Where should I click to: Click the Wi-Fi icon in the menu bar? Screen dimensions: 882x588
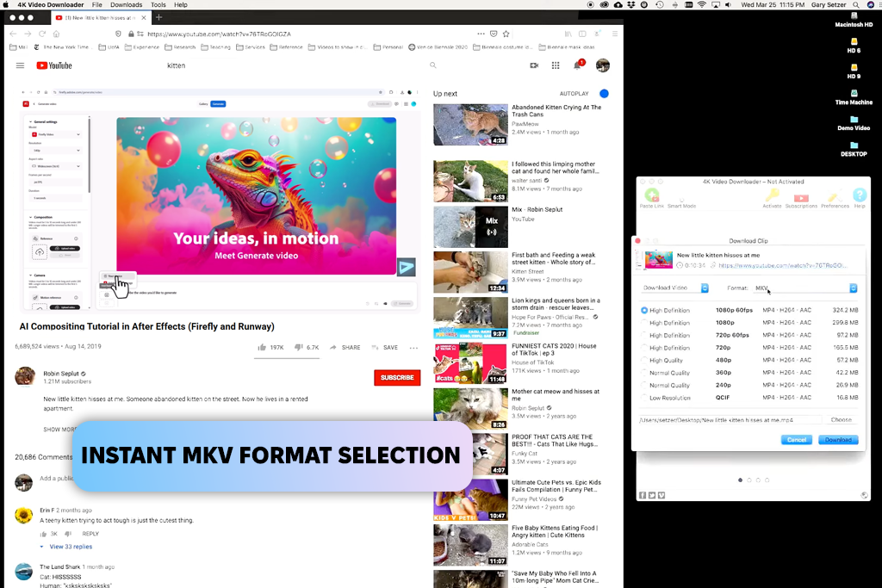tap(702, 4)
